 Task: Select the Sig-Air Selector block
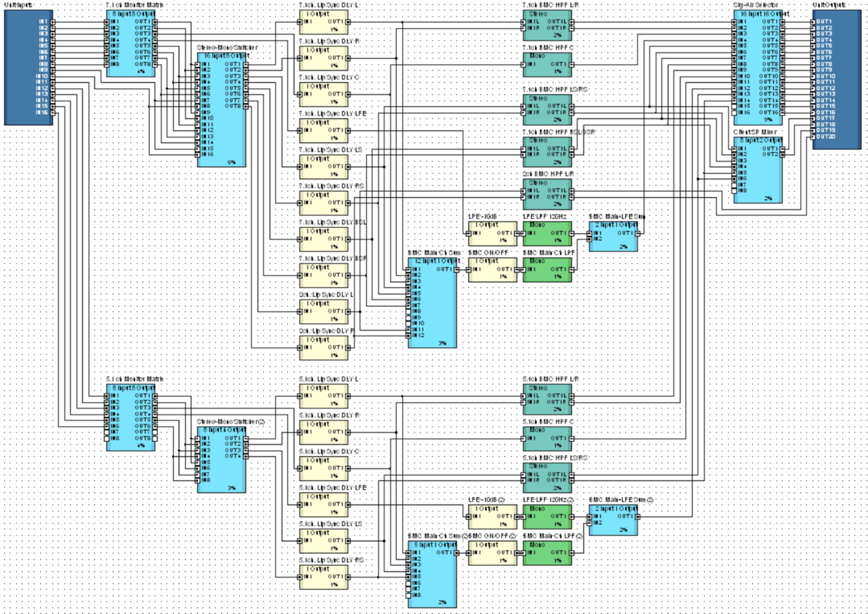758,67
